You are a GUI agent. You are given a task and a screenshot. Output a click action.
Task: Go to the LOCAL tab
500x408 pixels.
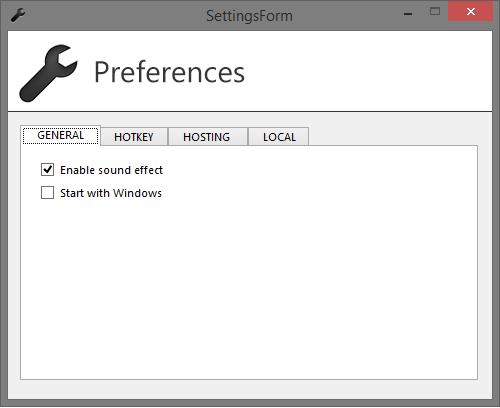point(279,137)
